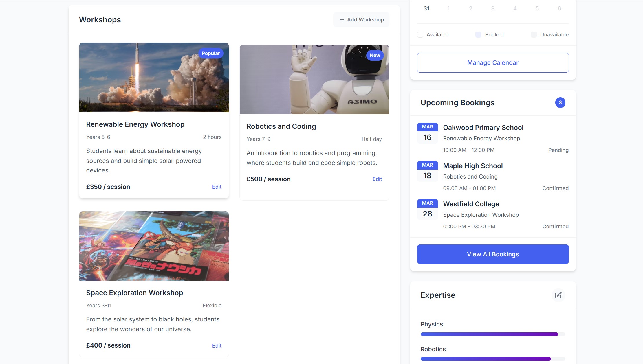Image resolution: width=643 pixels, height=364 pixels.
Task: Select date 31 on the calendar
Action: (x=427, y=8)
